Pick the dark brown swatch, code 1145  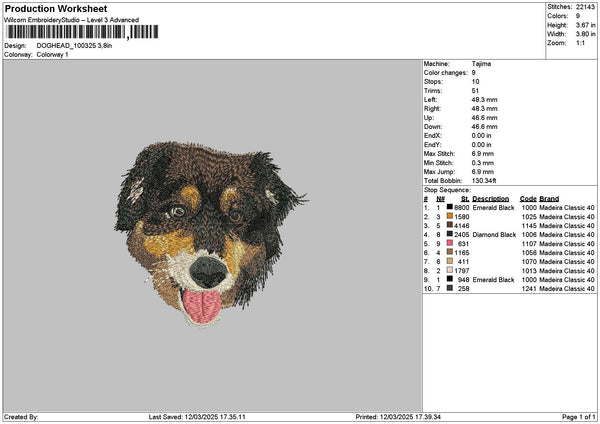[x=450, y=225]
